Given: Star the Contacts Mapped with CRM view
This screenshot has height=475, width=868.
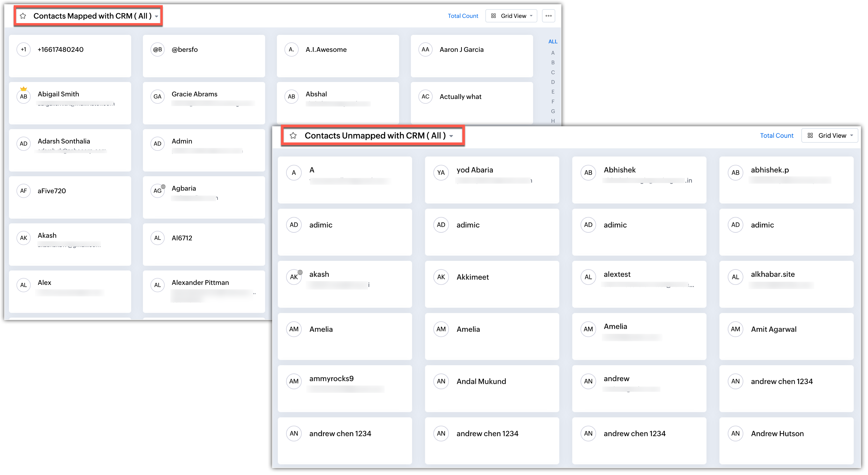Looking at the screenshot, I should point(23,16).
